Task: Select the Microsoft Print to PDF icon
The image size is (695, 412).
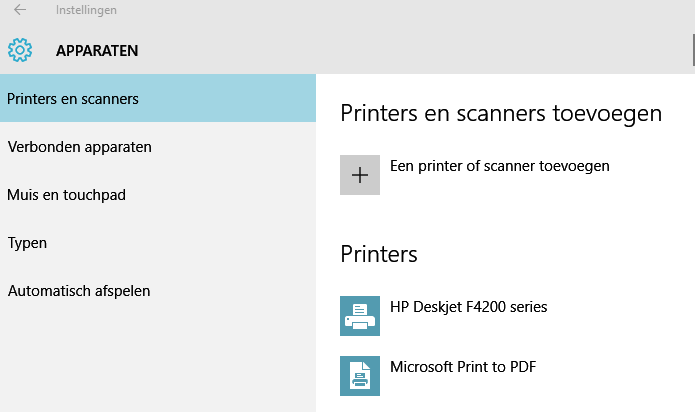Action: 360,376
